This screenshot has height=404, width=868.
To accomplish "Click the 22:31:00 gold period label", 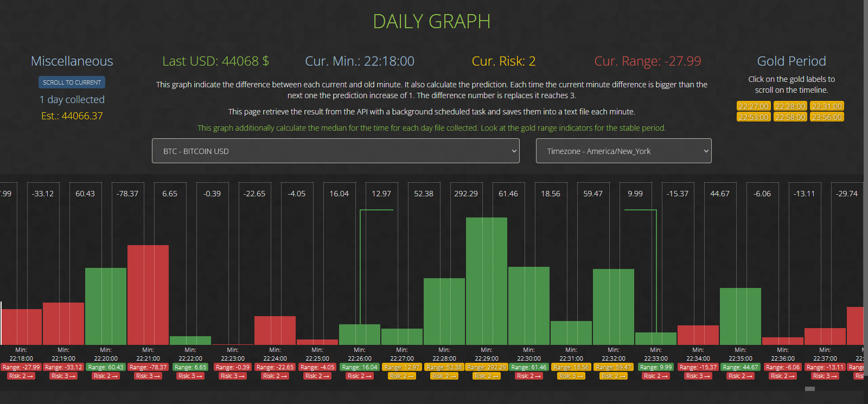I will tap(827, 106).
